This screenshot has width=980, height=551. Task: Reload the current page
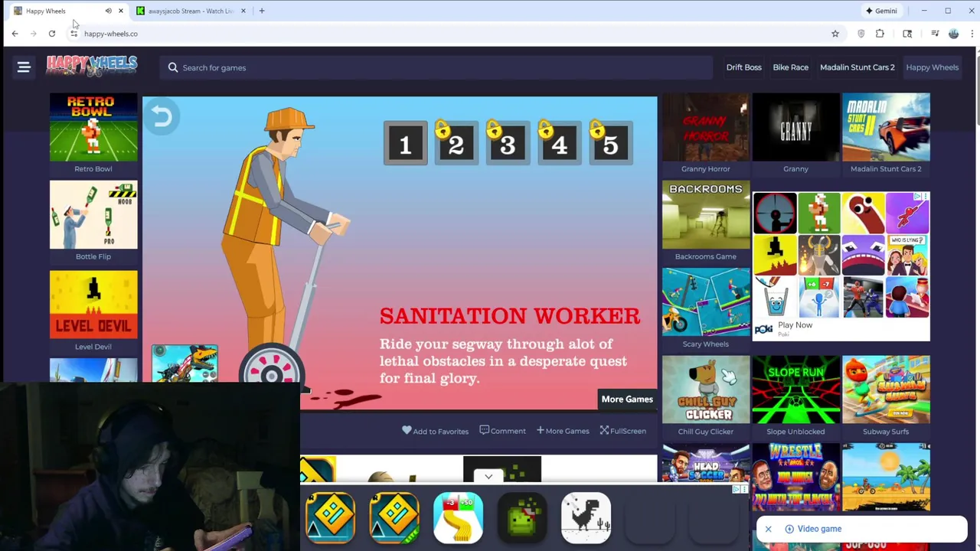[x=52, y=34]
